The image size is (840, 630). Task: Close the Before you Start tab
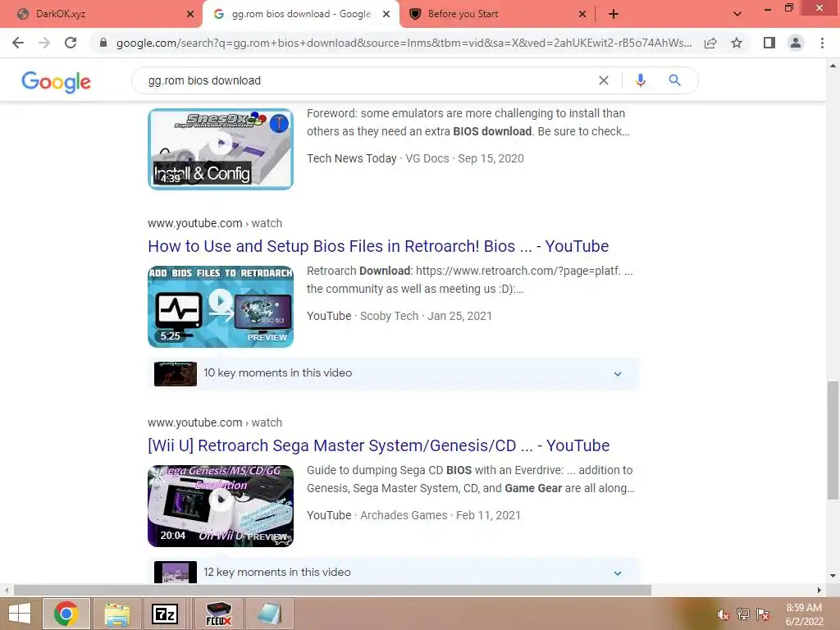[582, 15]
